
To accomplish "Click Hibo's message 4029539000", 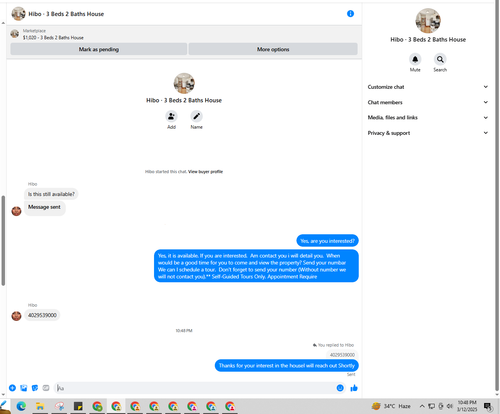I will coord(42,315).
